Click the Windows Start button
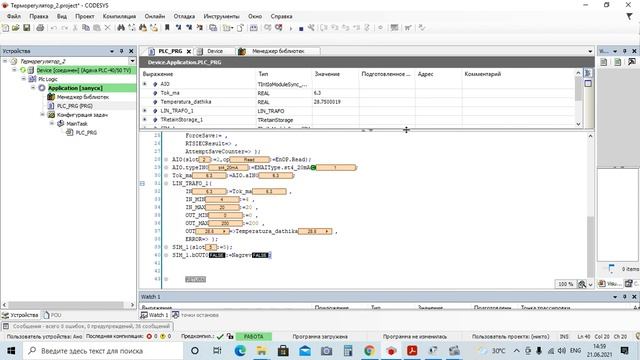This screenshot has width=640, height=360. [x=11, y=351]
